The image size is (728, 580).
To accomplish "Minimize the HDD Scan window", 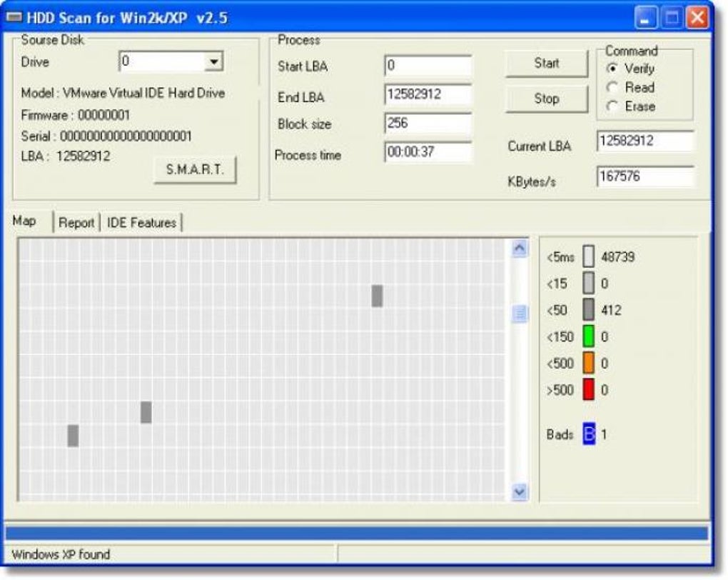I will [645, 18].
